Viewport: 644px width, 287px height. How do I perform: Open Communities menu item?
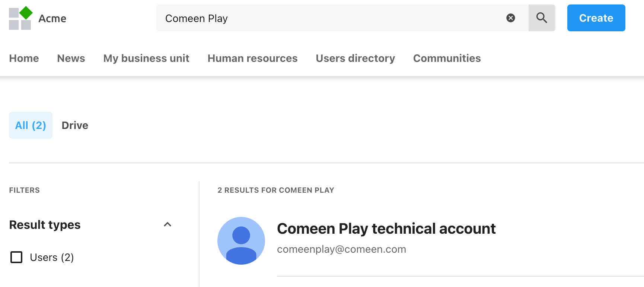(447, 58)
